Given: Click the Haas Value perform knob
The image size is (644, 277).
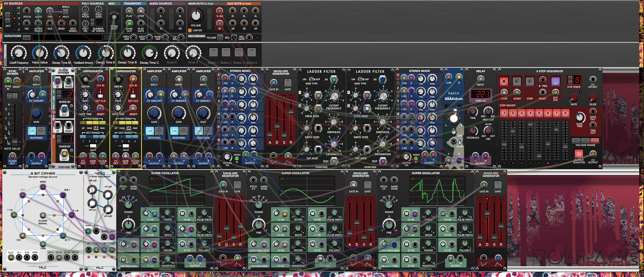Looking at the screenshot, I should click(x=40, y=53).
